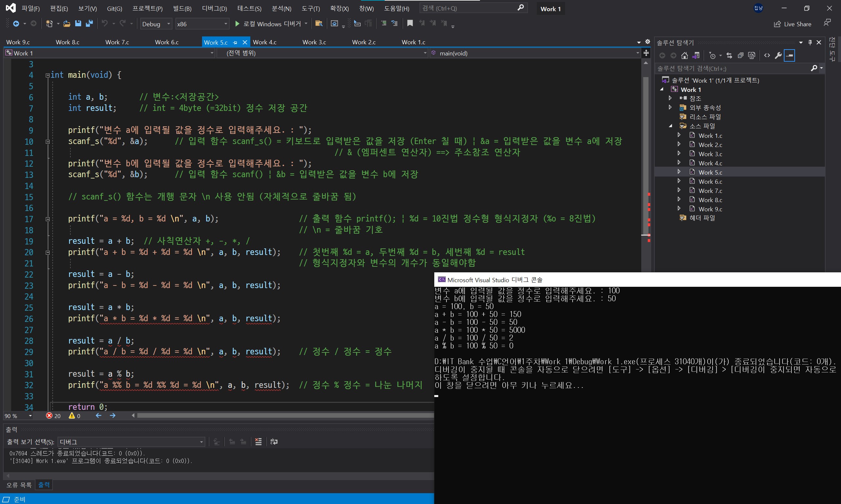Toggle bookmark icon in the toolbar
Screen dimensions: 841x504
(410, 23)
